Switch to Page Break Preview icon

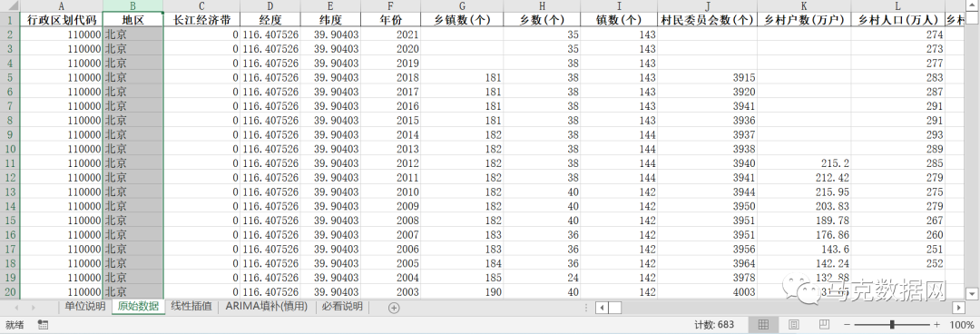coord(824,325)
